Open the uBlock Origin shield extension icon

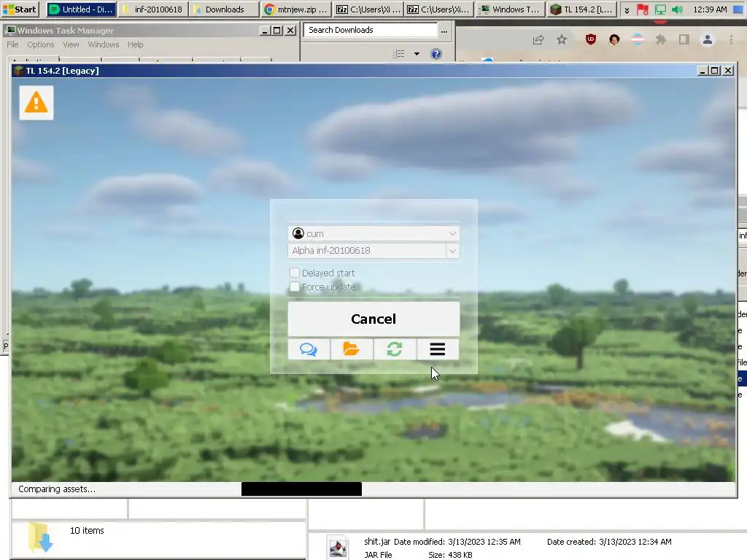pos(591,39)
